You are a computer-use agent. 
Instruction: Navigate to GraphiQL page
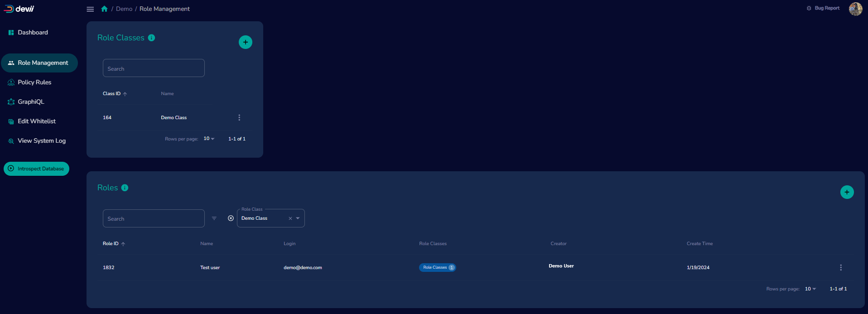point(31,102)
